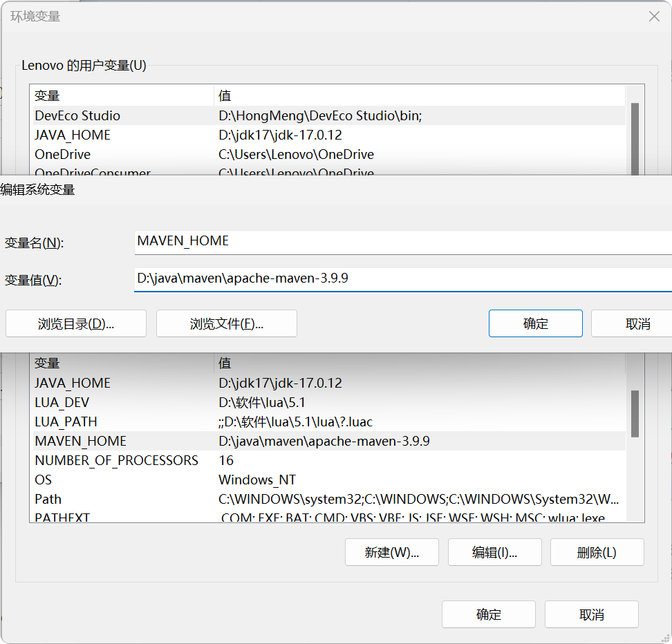Open 浏览目录(D)... directory browser
Viewport: 672px width, 644px height.
pyautogui.click(x=76, y=323)
